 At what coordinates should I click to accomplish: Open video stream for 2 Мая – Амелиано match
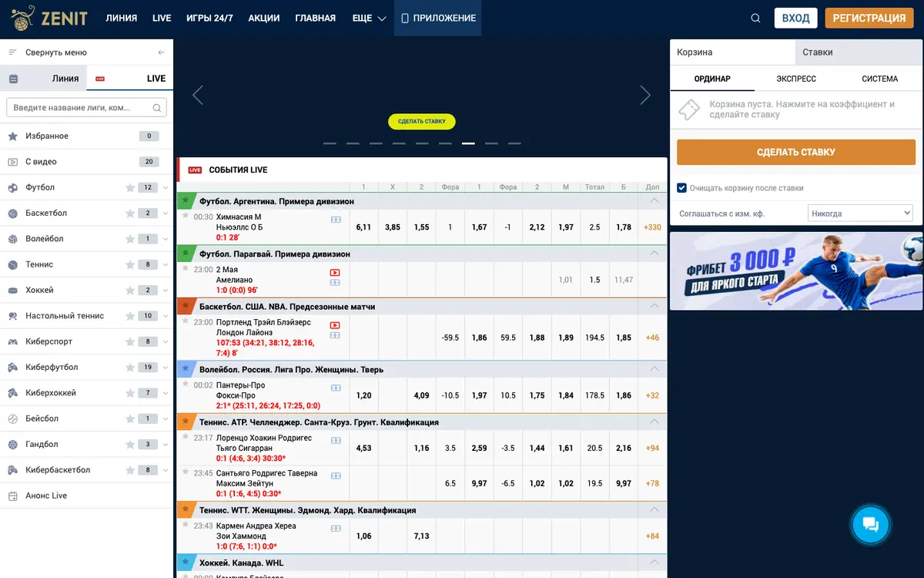coord(335,272)
